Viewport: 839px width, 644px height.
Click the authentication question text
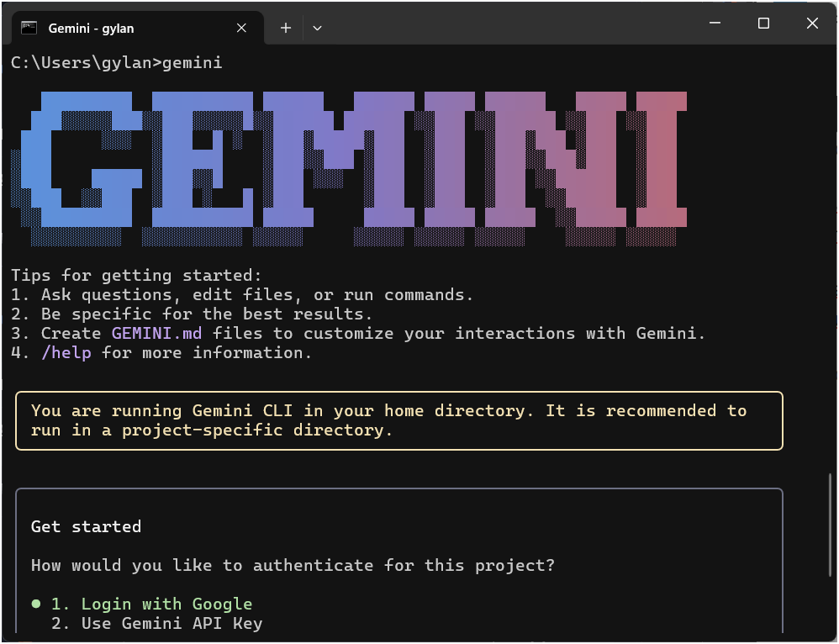point(293,565)
